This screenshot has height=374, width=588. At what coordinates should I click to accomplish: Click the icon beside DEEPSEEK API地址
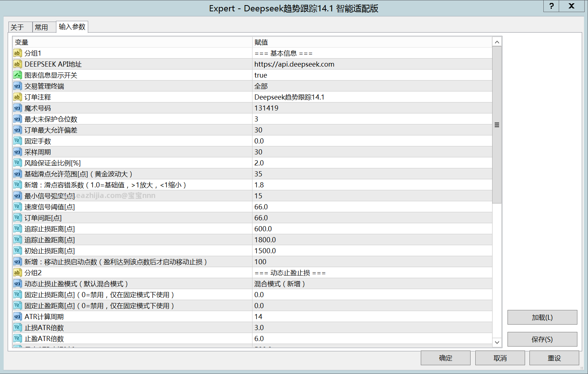[17, 64]
